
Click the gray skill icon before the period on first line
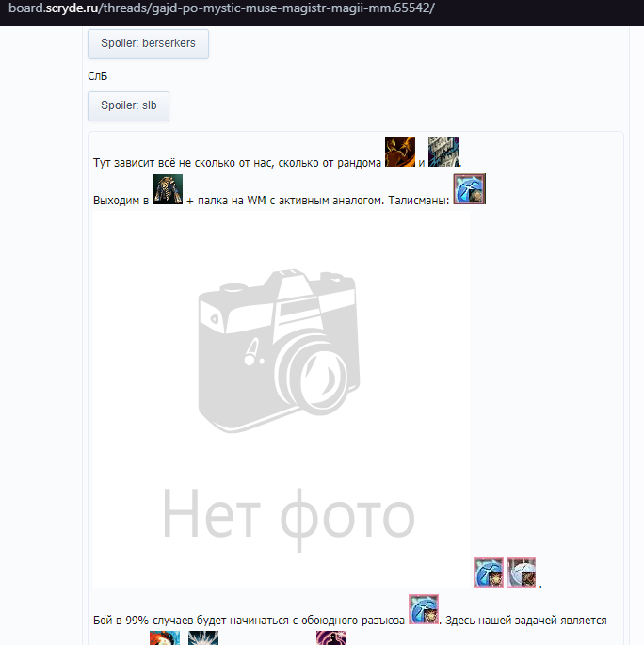tap(443, 152)
